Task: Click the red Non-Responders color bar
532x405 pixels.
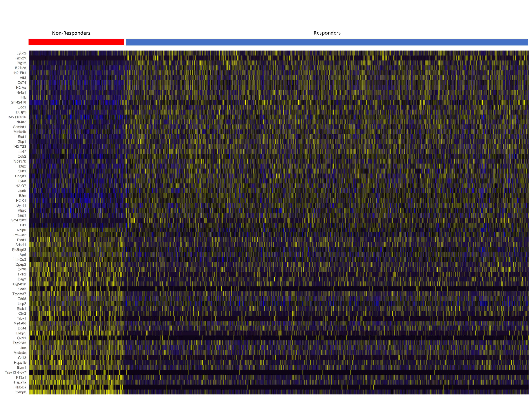Action: coord(76,42)
